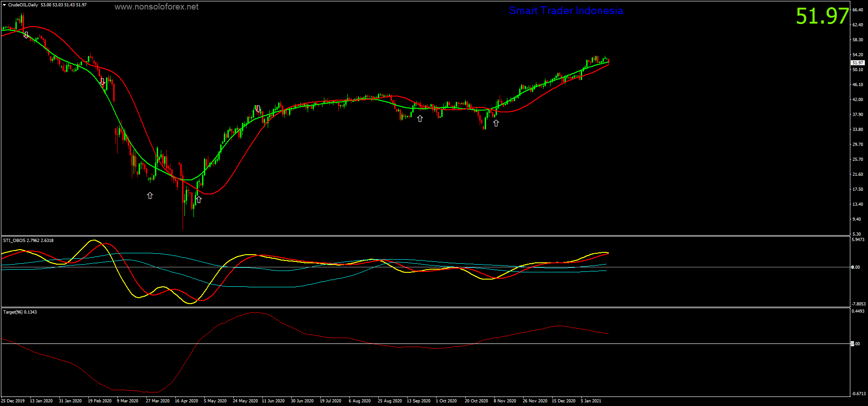
Task: Select the www.nonsoloforex.net label
Action: click(x=156, y=7)
